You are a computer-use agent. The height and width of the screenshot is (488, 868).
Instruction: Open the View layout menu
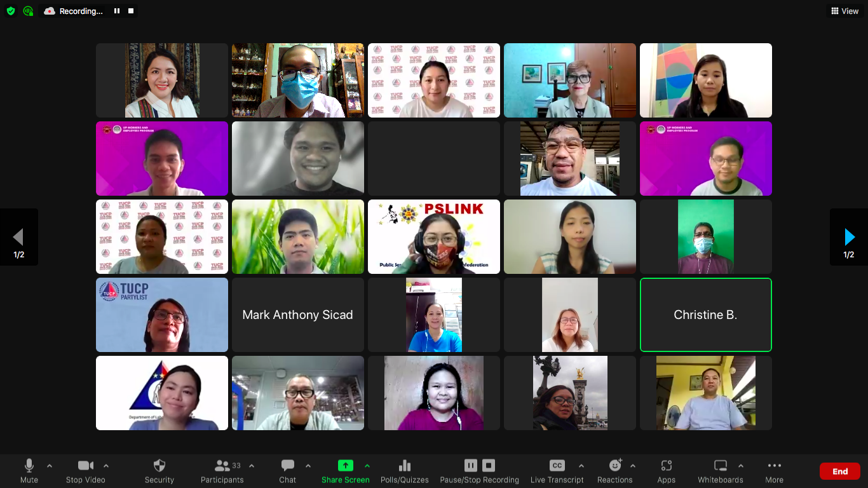coord(844,11)
